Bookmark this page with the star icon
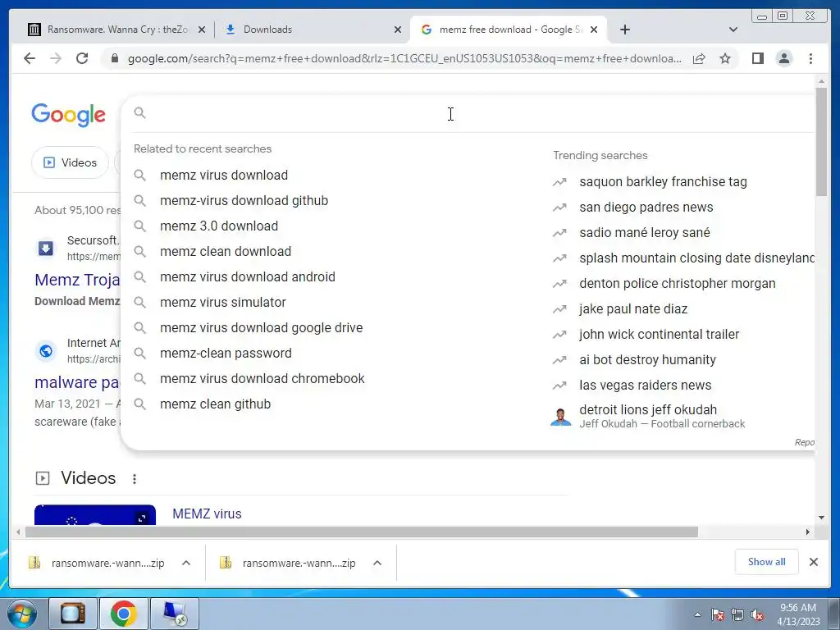This screenshot has width=840, height=630. (x=725, y=58)
